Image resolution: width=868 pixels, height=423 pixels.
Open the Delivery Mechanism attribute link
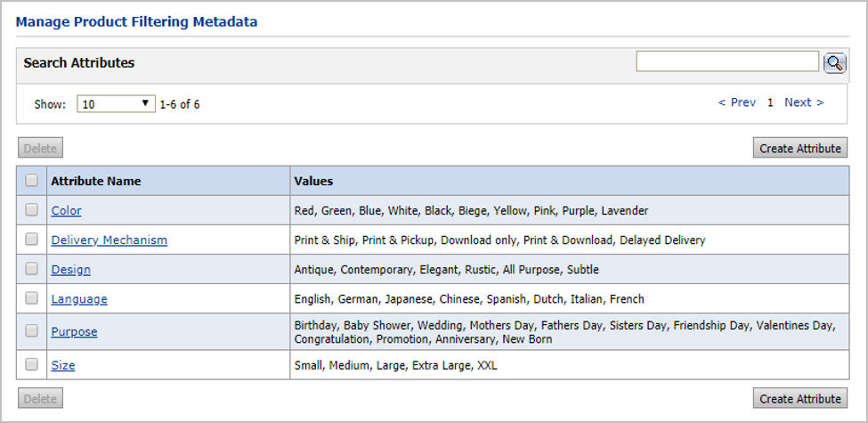[109, 240]
